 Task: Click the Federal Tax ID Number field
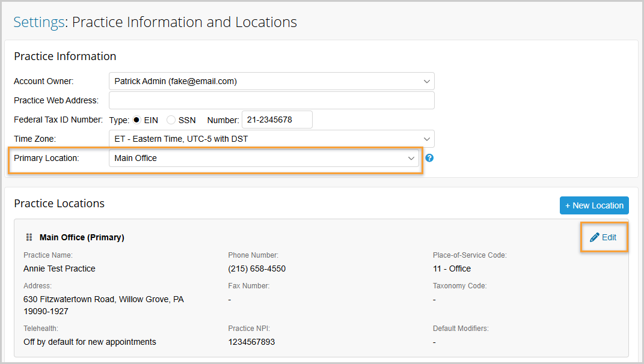(x=277, y=120)
